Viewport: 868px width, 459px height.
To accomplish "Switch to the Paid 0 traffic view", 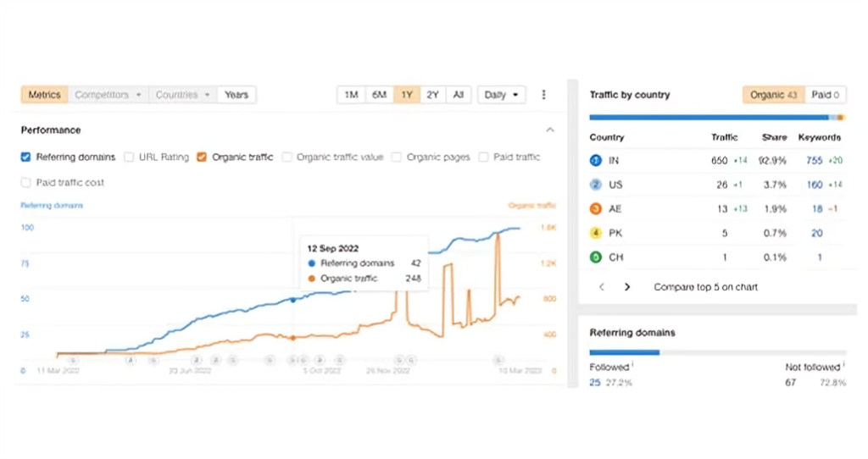I will pos(825,95).
